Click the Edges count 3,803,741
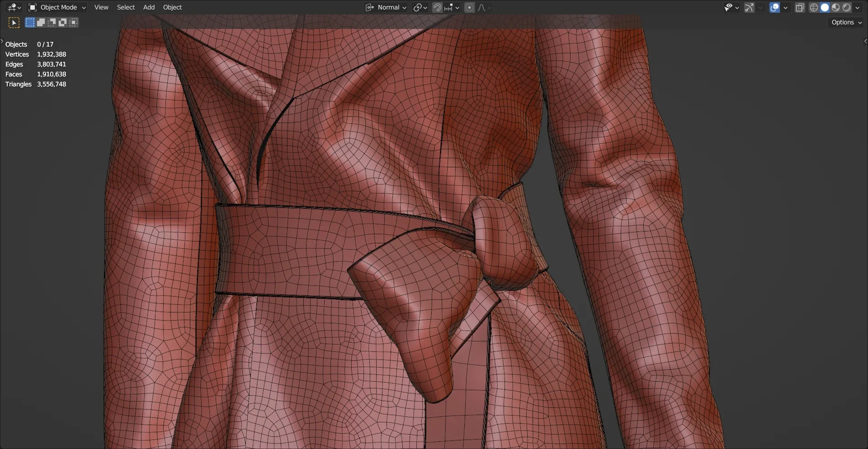This screenshot has width=868, height=449. [x=52, y=64]
